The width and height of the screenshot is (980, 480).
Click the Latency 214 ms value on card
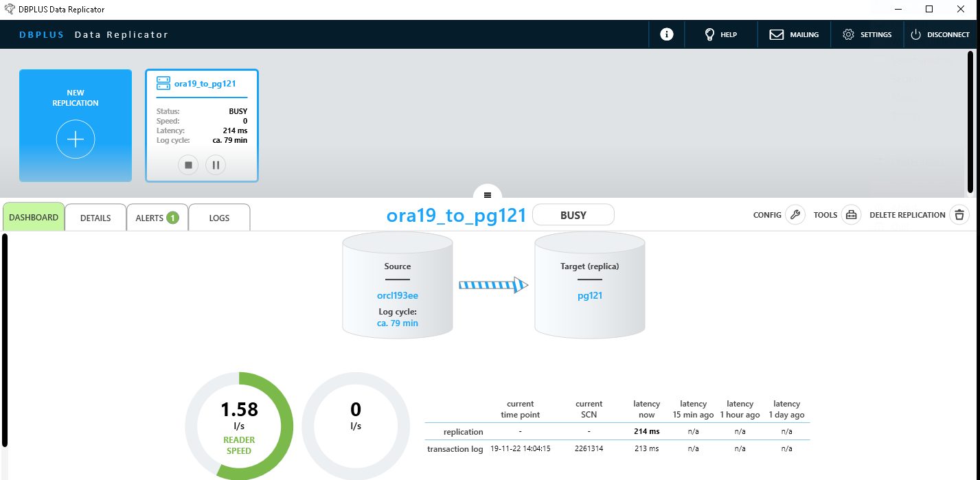(x=235, y=130)
